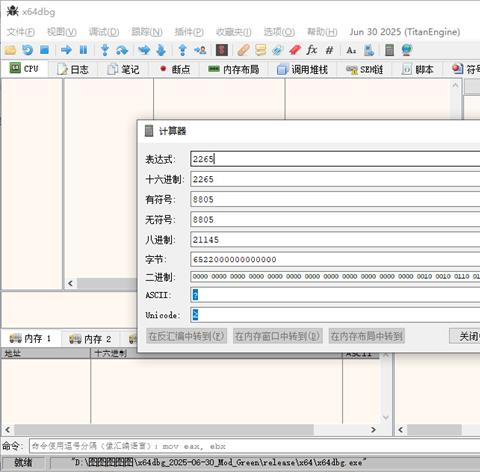The width and height of the screenshot is (480, 472).
Task: Switch to the 日志 tab
Action: [x=73, y=69]
